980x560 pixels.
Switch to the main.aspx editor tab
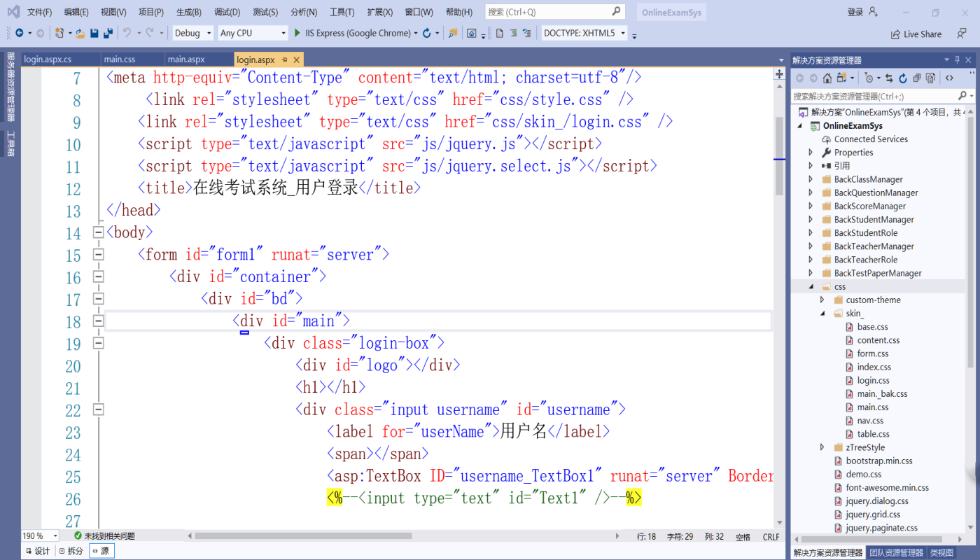click(x=186, y=59)
